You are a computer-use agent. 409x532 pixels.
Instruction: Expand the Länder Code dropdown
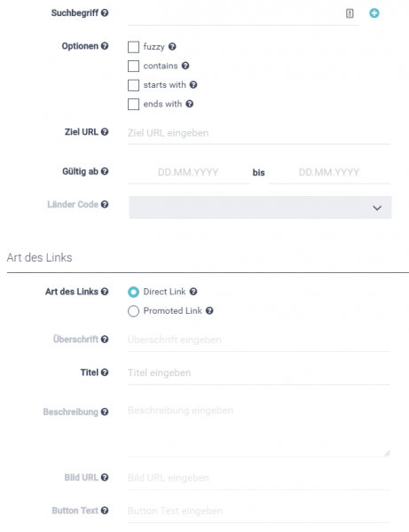260,207
